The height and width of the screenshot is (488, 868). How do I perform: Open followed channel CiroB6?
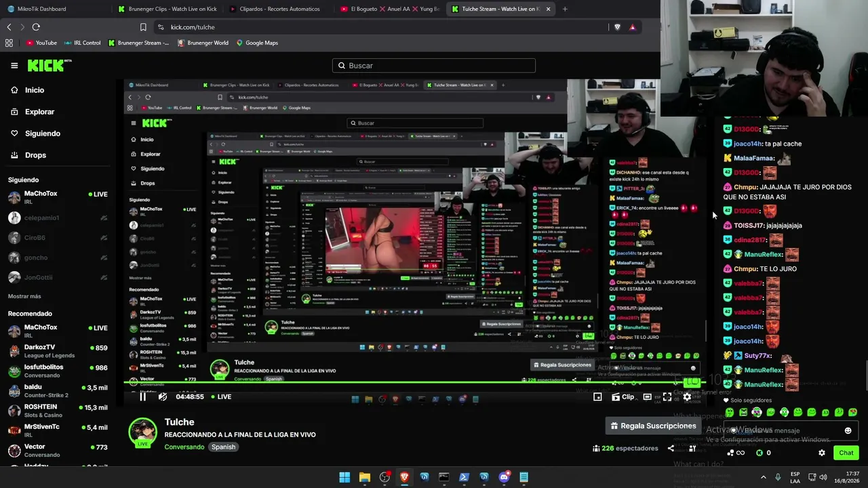pos(58,238)
